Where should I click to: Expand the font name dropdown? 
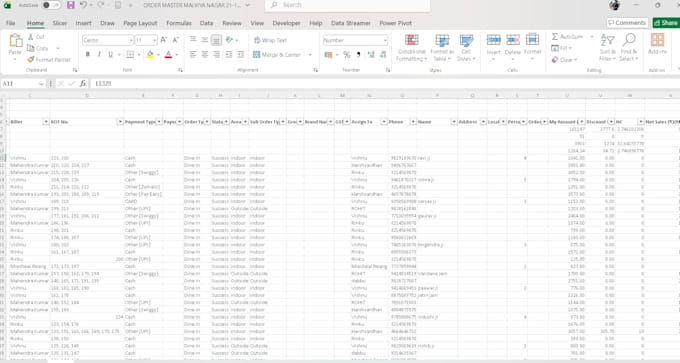coord(131,40)
